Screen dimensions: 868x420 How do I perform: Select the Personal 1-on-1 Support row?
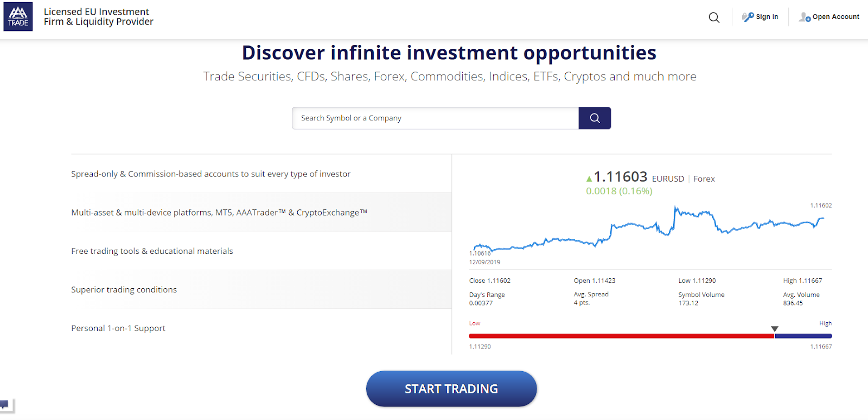pos(261,328)
